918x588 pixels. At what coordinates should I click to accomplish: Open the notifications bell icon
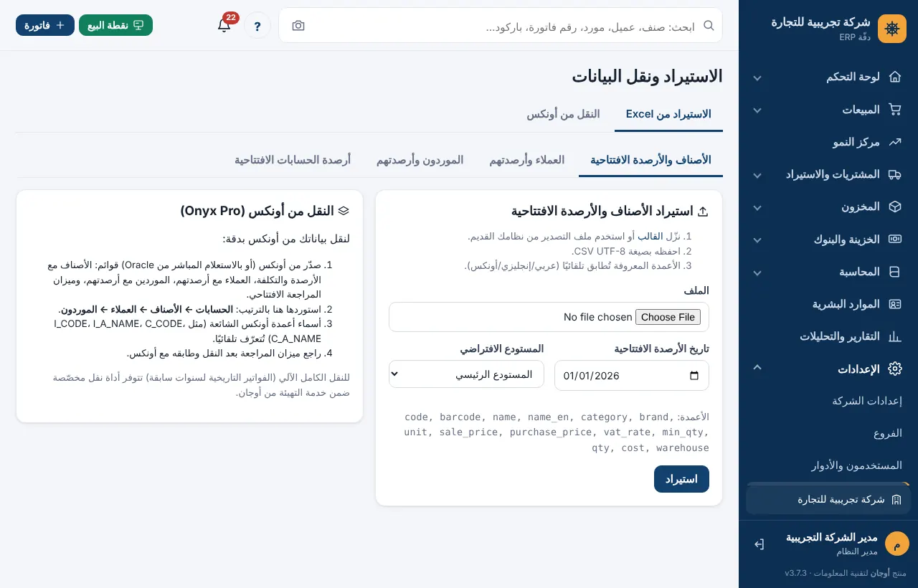click(224, 25)
